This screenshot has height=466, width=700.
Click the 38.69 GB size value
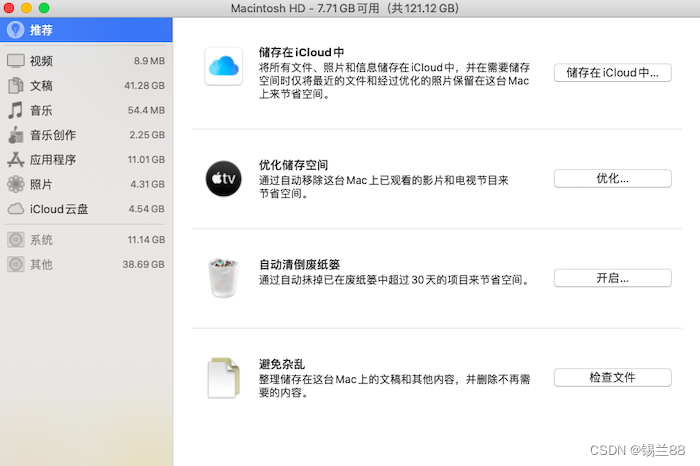[x=143, y=264]
